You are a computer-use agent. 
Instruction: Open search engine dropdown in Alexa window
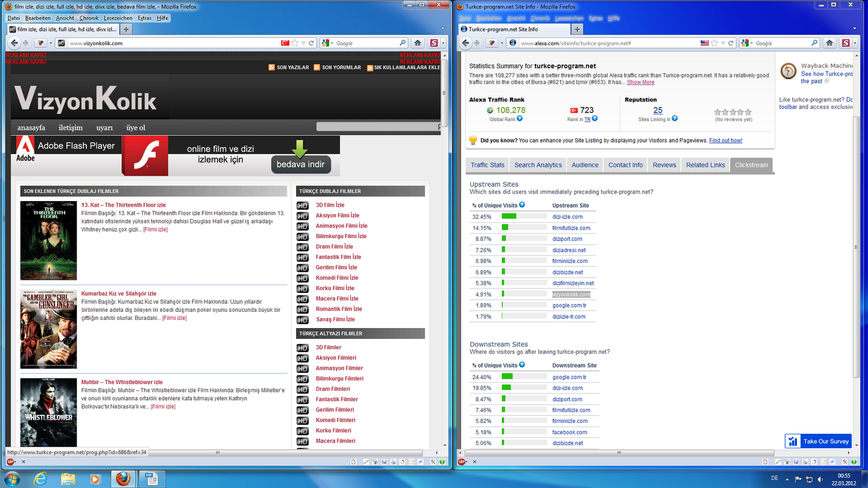tap(748, 43)
